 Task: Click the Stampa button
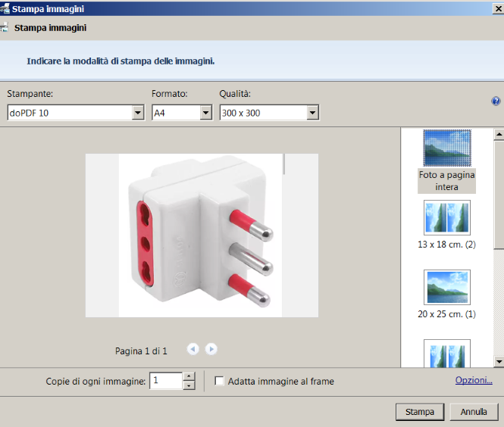[420, 412]
